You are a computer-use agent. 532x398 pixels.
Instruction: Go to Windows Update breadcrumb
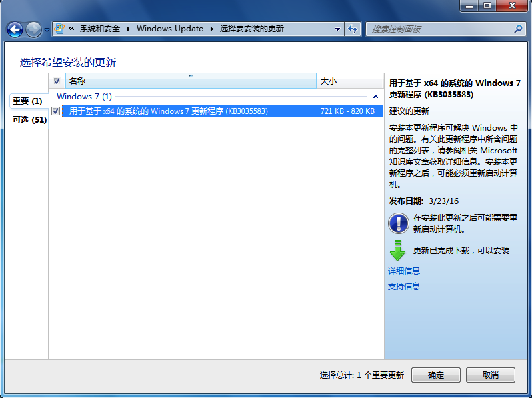coord(169,29)
